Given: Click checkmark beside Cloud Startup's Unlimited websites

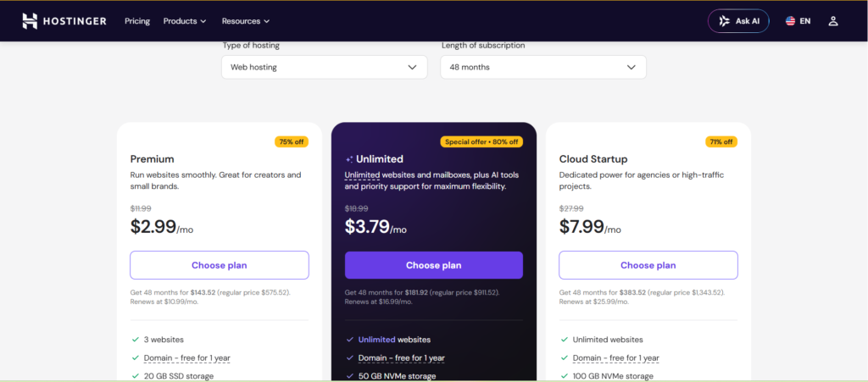Looking at the screenshot, I should [564, 340].
